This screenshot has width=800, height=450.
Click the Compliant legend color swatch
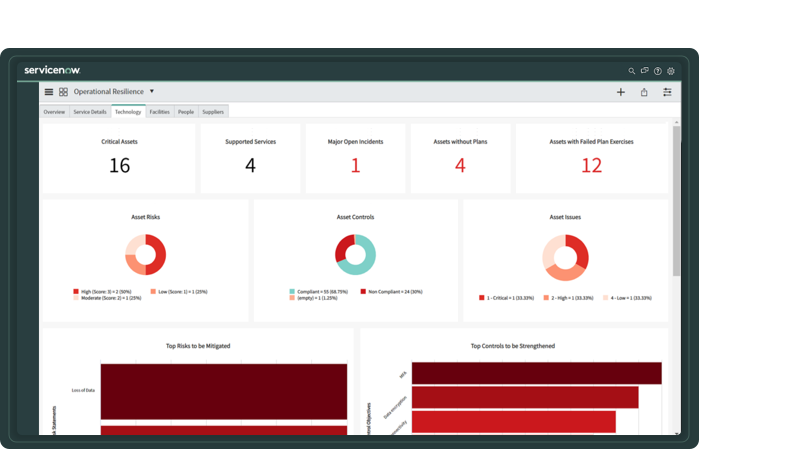292,292
